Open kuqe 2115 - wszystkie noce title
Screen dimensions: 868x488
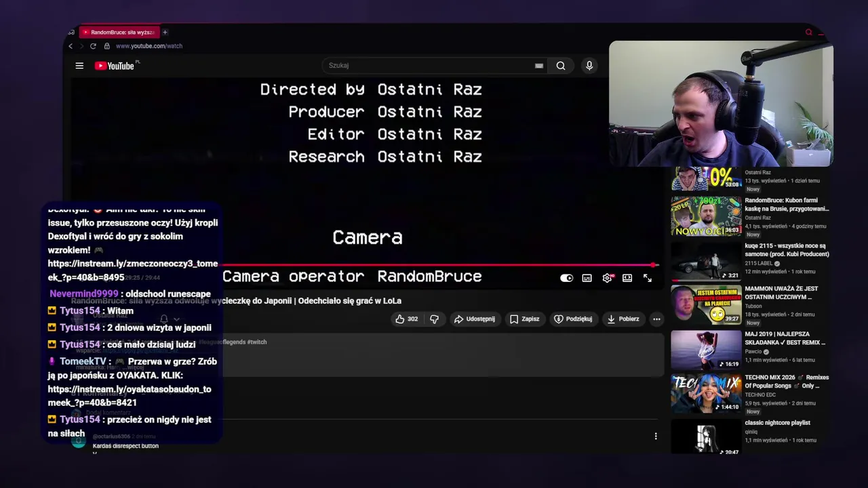click(x=787, y=250)
